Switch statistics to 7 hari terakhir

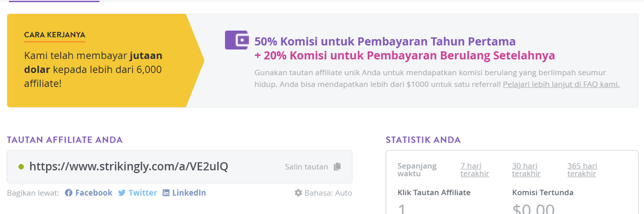(x=474, y=169)
